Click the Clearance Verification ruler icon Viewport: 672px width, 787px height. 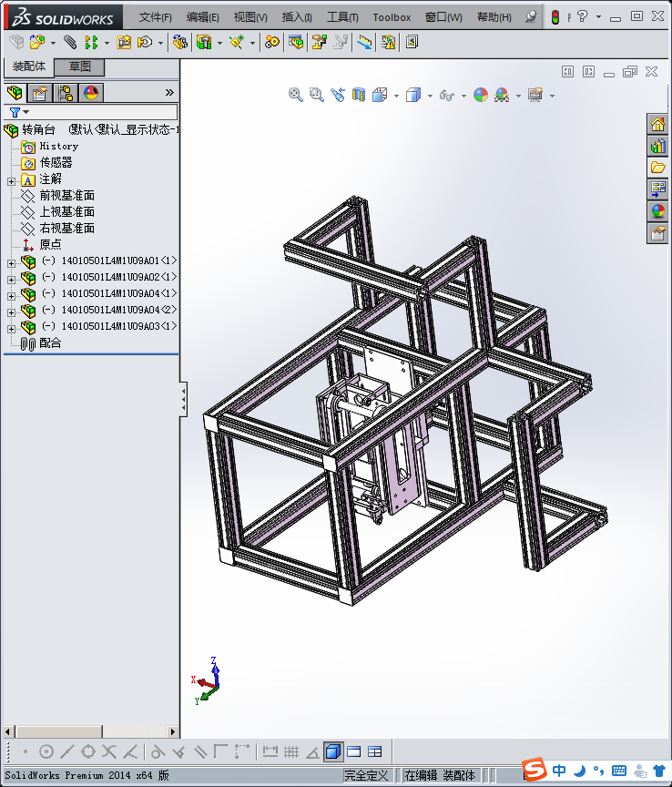point(365,42)
